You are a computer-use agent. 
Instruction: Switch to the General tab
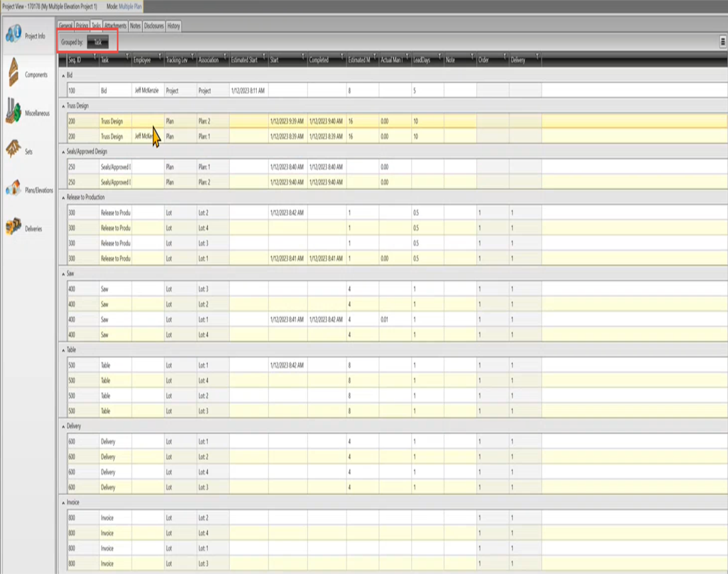(66, 26)
